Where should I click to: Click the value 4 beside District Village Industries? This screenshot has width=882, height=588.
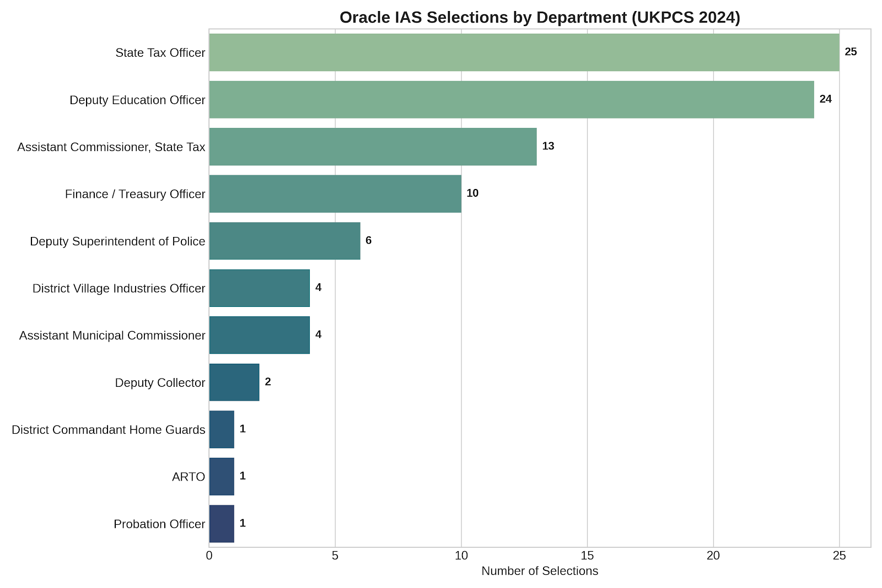318,288
